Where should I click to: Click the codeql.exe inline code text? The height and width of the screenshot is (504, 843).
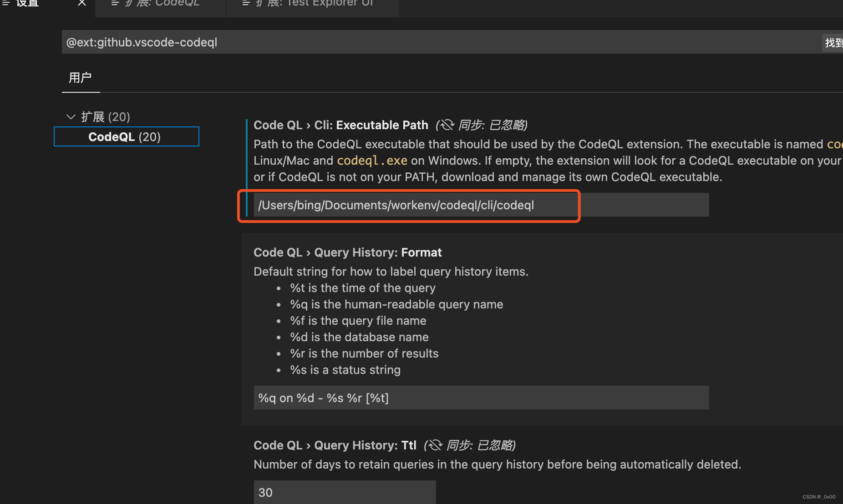point(372,161)
